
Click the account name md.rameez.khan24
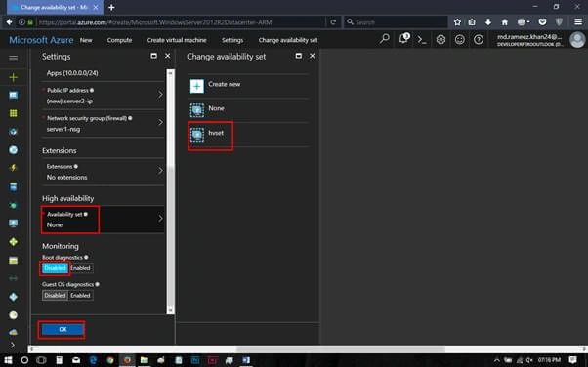[529, 37]
